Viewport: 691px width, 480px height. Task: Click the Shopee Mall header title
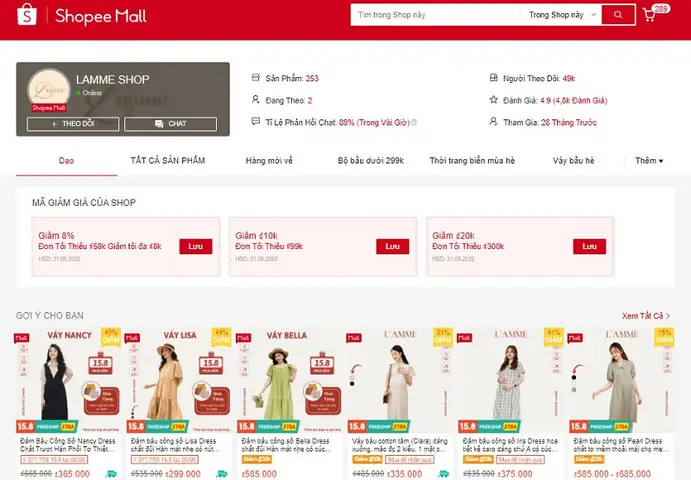click(100, 16)
